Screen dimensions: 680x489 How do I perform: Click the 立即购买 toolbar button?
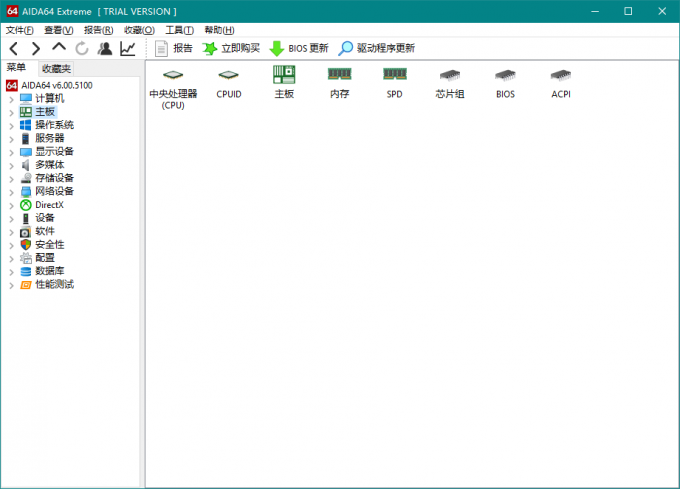click(x=231, y=48)
